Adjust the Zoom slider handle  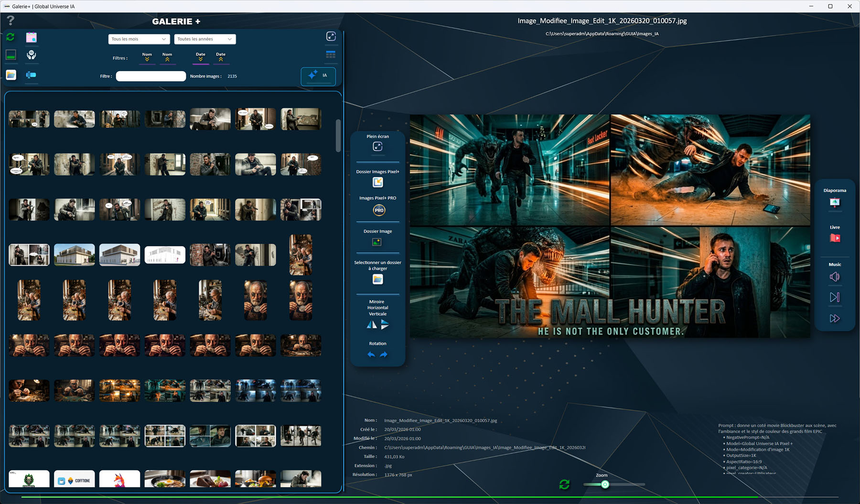click(x=605, y=484)
